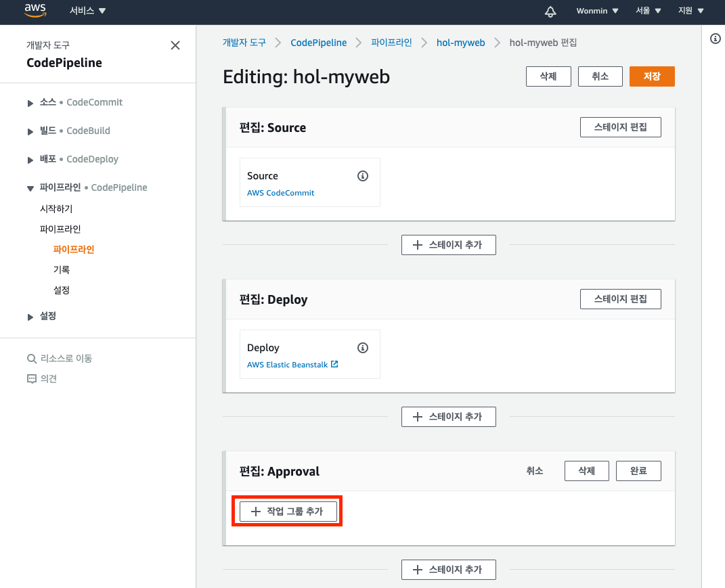Expand the 빌드 CodeBuild section
The image size is (725, 588).
click(x=30, y=132)
